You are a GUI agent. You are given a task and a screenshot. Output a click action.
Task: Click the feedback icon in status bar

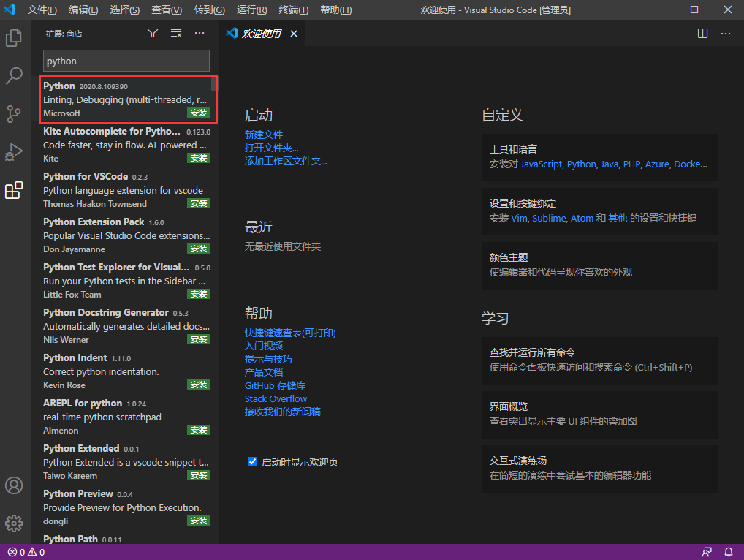(x=707, y=553)
